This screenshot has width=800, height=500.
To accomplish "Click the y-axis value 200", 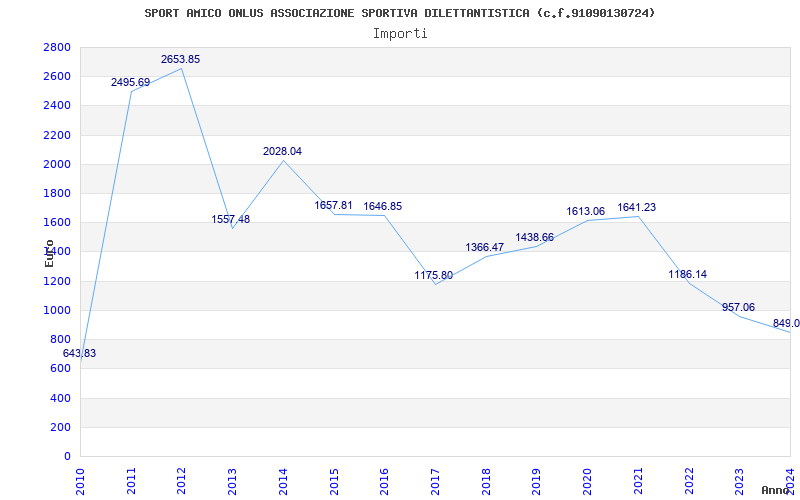I will pyautogui.click(x=61, y=427).
